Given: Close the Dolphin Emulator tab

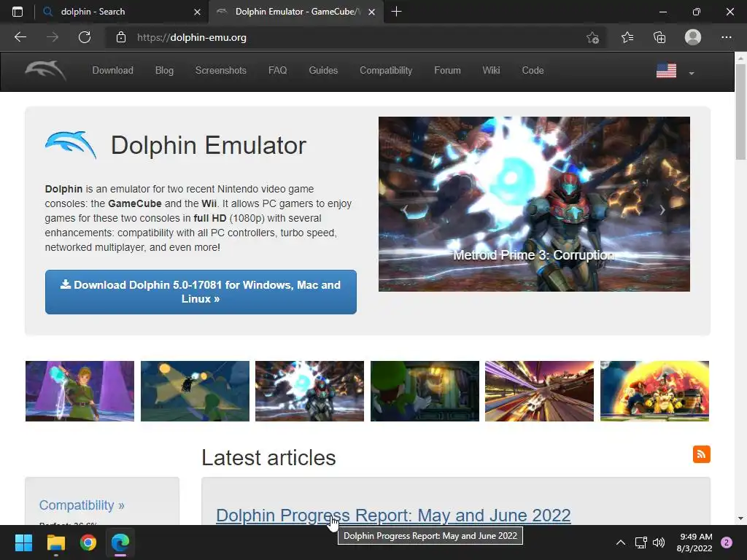Looking at the screenshot, I should click(x=371, y=12).
